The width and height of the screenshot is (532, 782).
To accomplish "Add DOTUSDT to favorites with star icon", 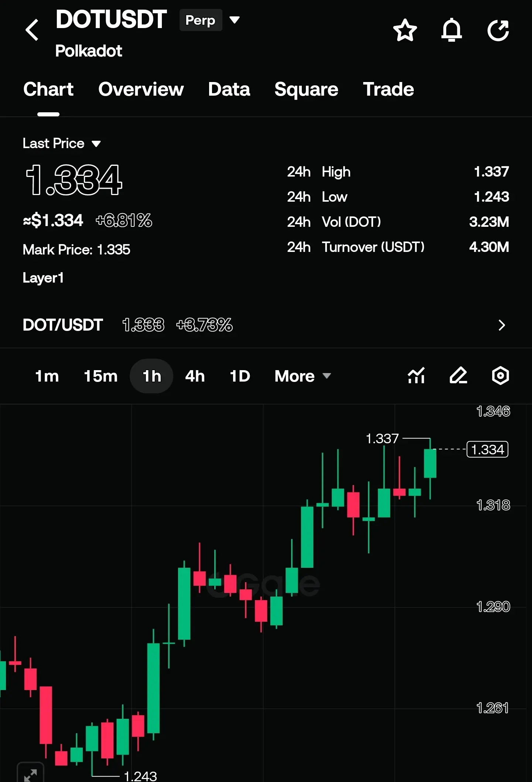I will 405,30.
